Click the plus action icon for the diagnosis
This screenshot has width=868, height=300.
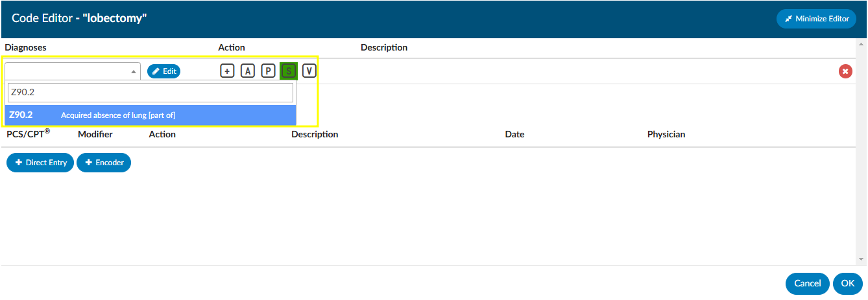[227, 71]
